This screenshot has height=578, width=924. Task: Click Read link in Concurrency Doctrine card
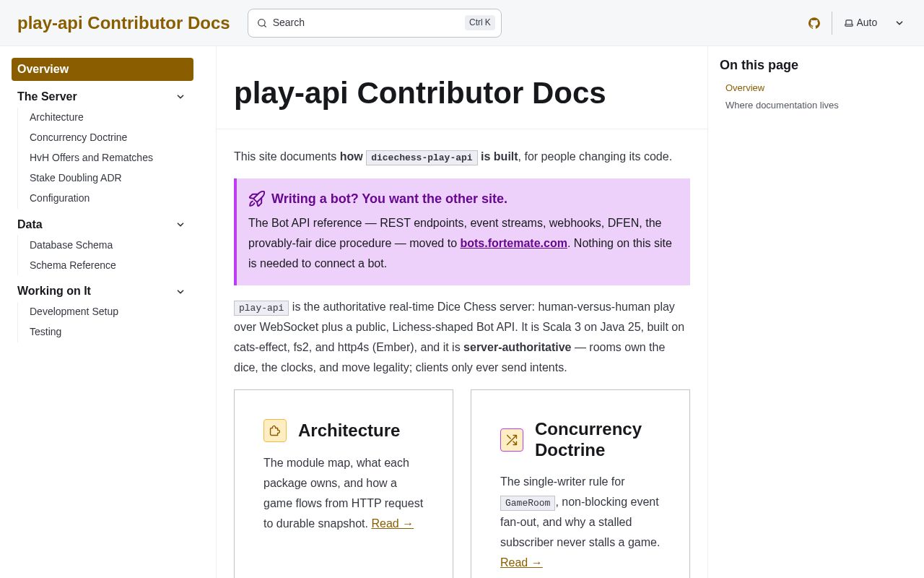pos(521,563)
